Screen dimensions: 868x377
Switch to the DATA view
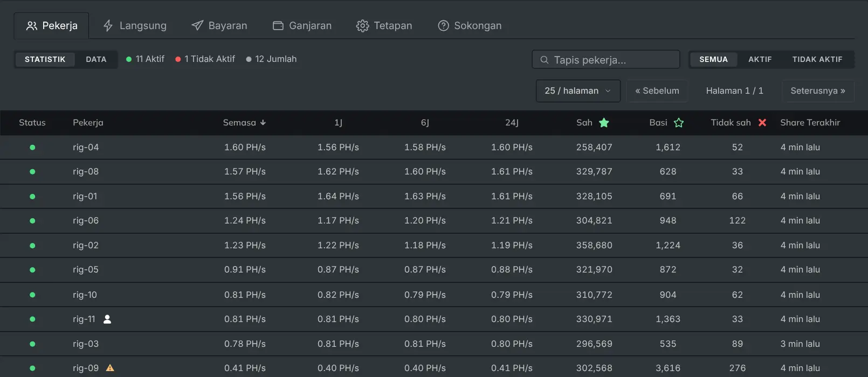[96, 59]
